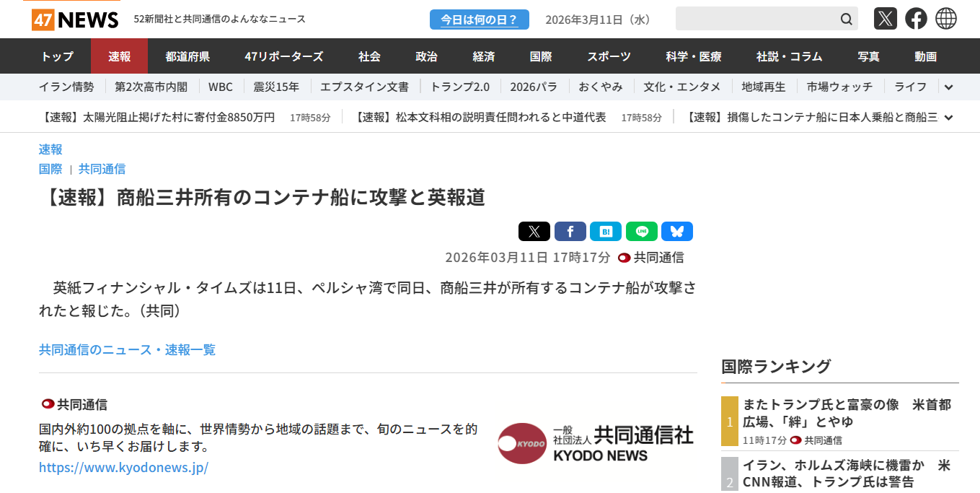Image resolution: width=980 pixels, height=493 pixels.
Task: Open 47NEWS X account icon in header
Action: (x=885, y=19)
